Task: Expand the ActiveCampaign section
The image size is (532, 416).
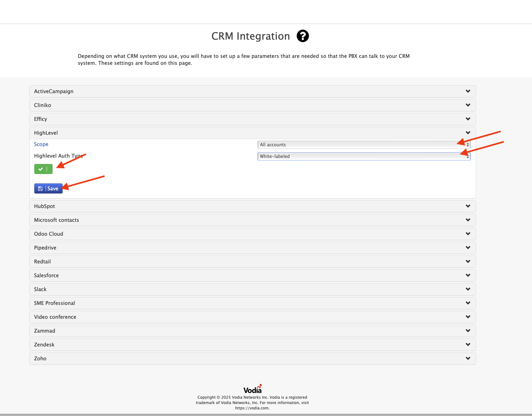Action: pyautogui.click(x=54, y=91)
